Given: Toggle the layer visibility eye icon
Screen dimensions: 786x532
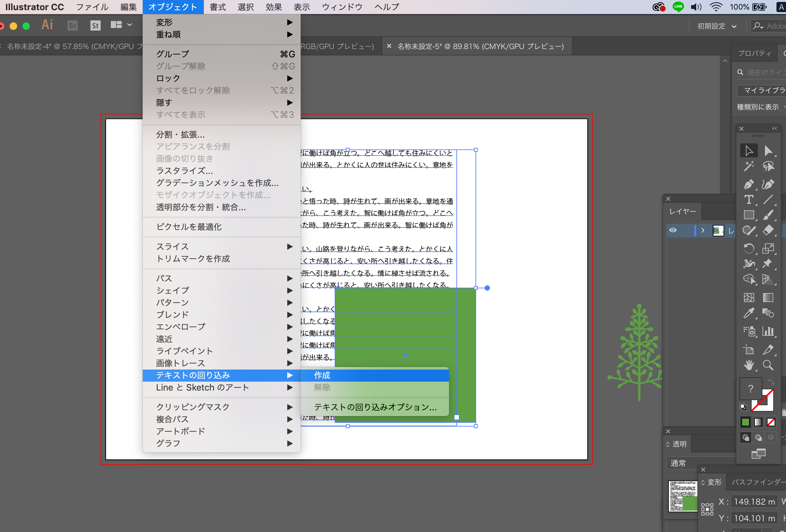Looking at the screenshot, I should [x=673, y=230].
